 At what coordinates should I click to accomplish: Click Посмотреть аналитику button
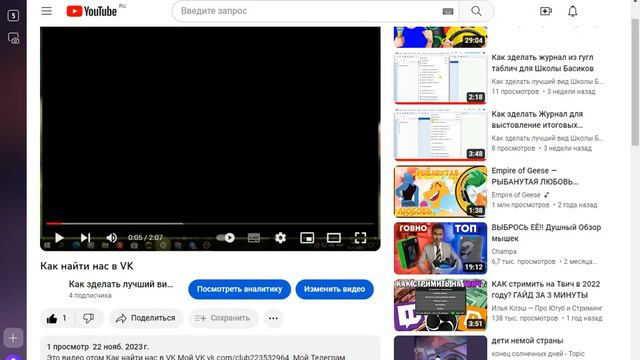click(x=240, y=289)
